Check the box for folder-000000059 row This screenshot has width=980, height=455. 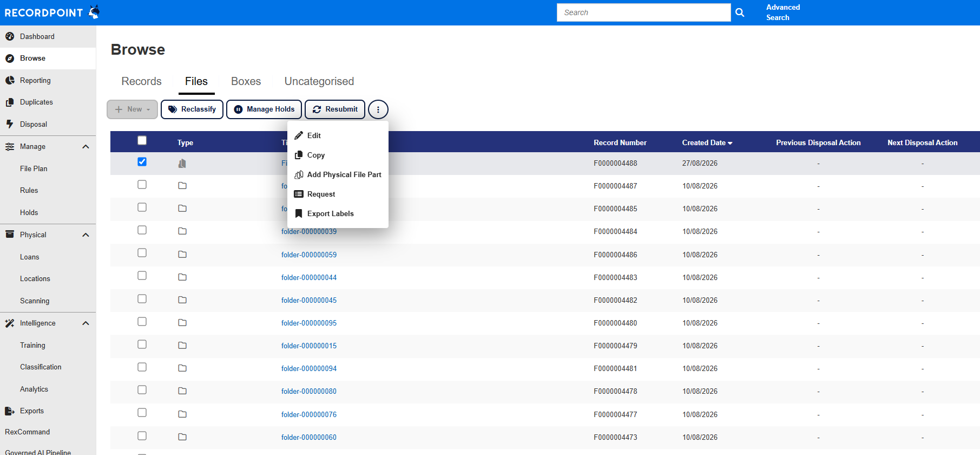142,253
